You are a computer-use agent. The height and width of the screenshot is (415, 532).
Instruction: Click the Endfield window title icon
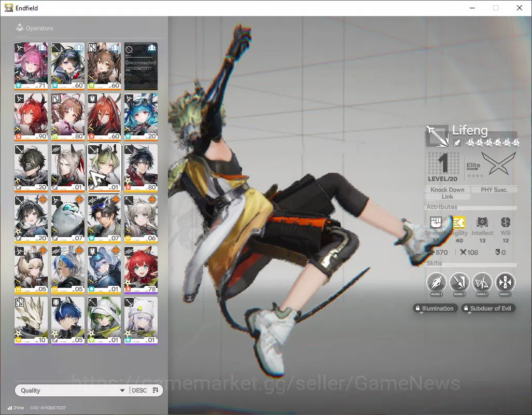[x=8, y=8]
